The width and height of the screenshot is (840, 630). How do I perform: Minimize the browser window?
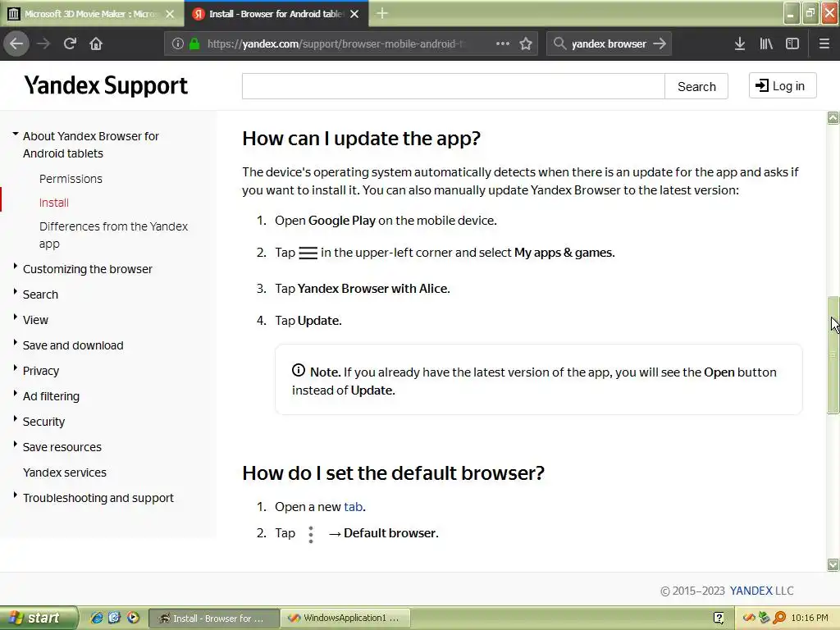792,13
